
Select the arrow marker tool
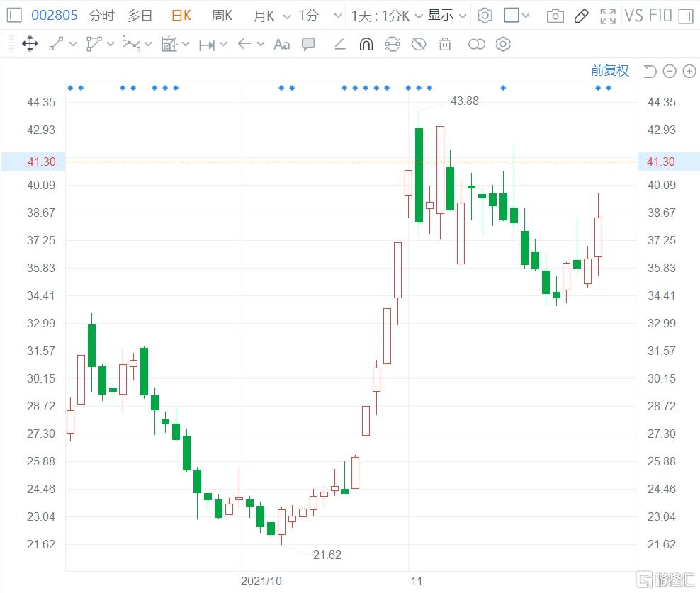tap(244, 44)
